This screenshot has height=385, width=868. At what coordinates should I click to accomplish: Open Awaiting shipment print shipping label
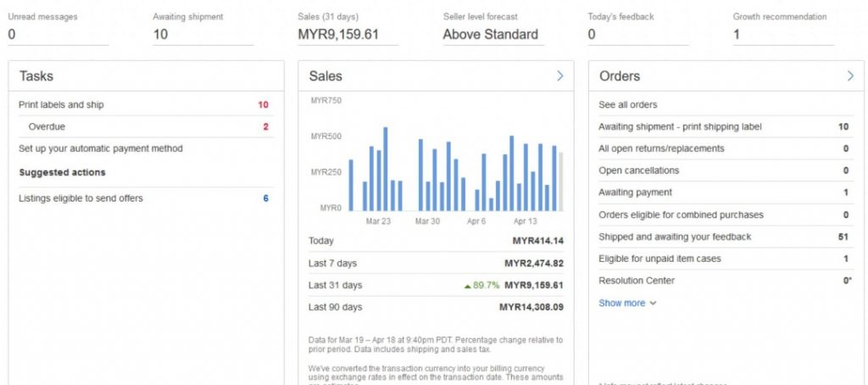(x=680, y=126)
